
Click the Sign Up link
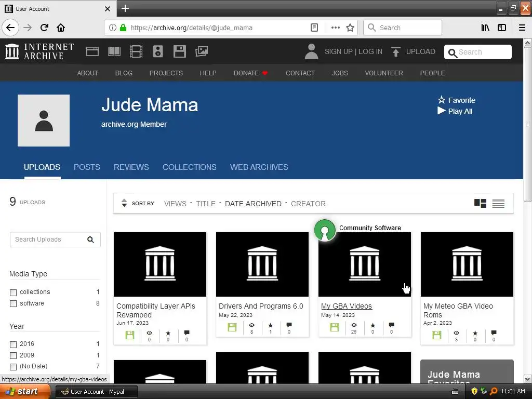coord(338,51)
